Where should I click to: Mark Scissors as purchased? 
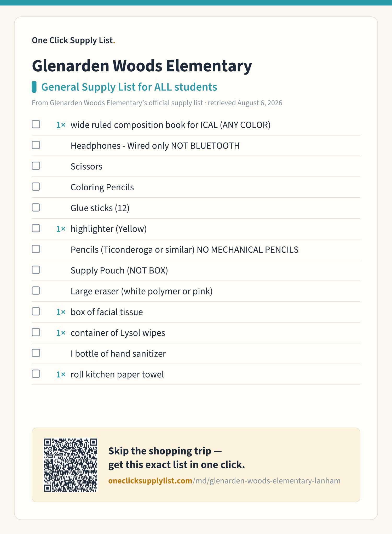(36, 166)
